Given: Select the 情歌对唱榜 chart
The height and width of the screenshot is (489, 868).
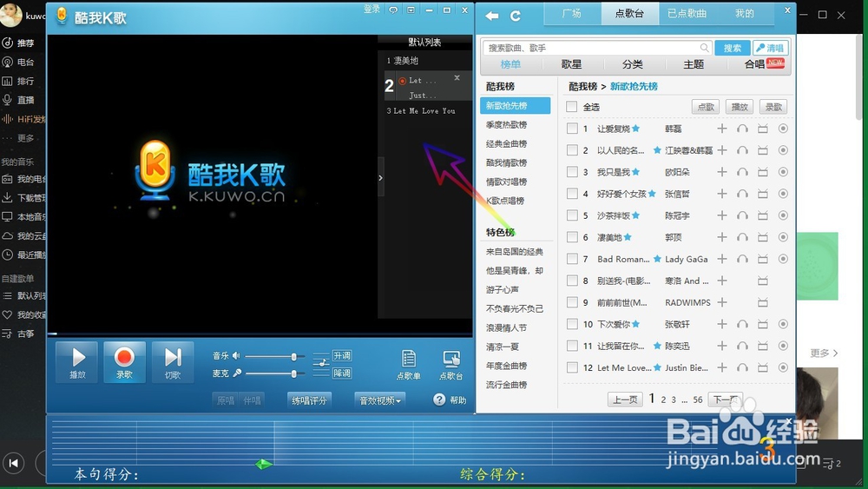Looking at the screenshot, I should 507,182.
